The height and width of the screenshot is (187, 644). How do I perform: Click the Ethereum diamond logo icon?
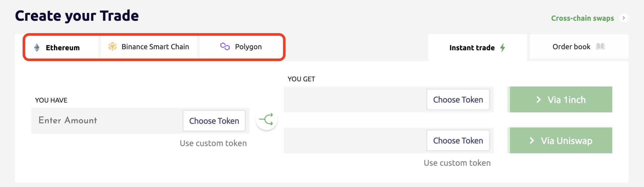tap(37, 48)
